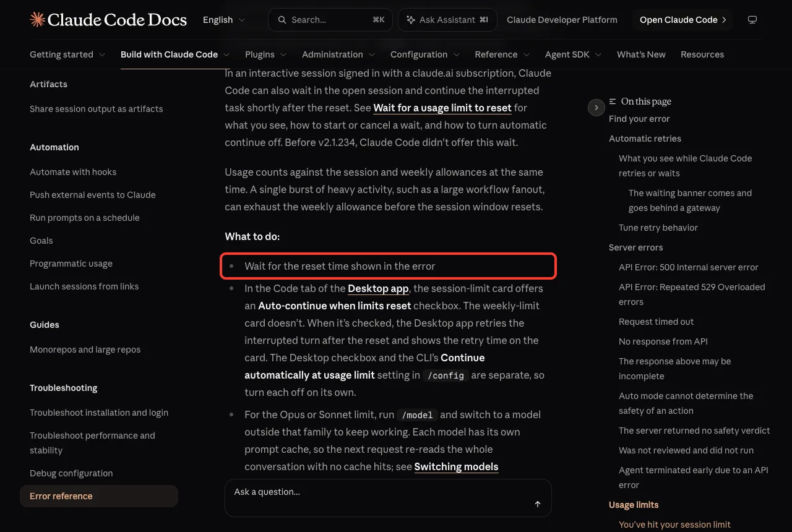This screenshot has width=792, height=532.
Task: Expand Build with Claude Code menu
Action: pos(175,54)
